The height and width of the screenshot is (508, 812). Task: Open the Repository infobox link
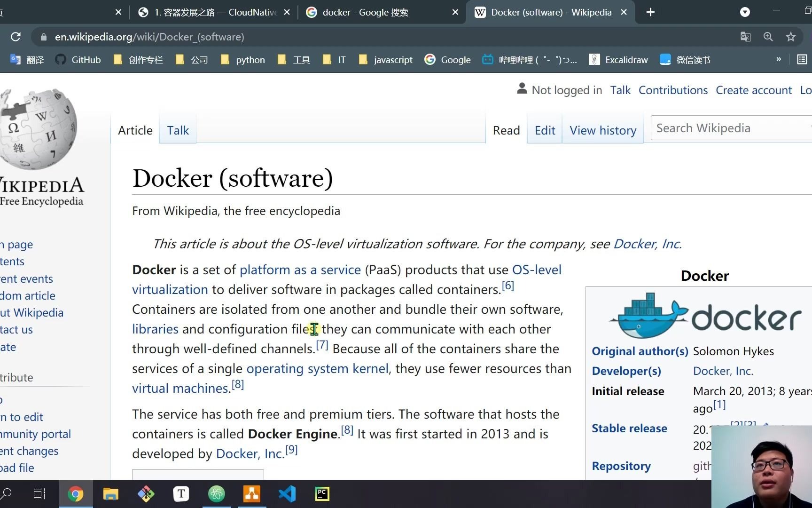(x=621, y=466)
